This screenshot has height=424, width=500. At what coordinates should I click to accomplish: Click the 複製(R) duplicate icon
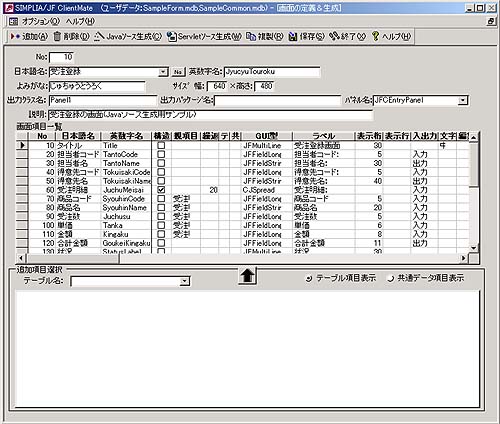pos(251,36)
